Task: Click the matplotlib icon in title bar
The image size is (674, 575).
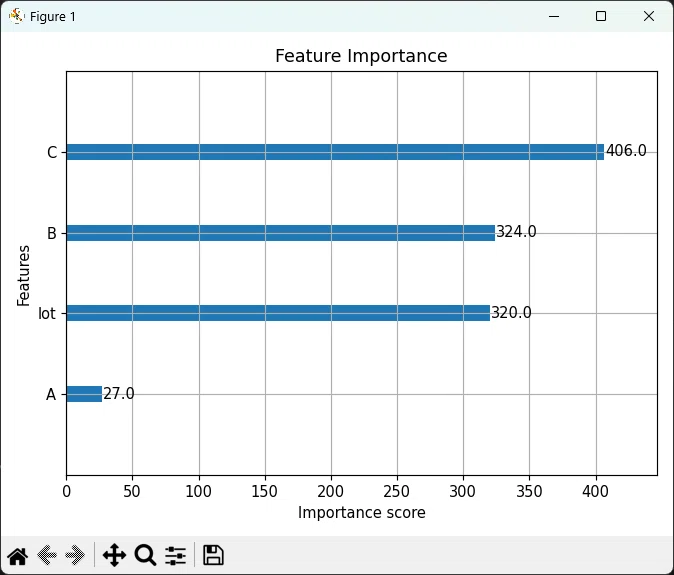Action: (x=17, y=16)
